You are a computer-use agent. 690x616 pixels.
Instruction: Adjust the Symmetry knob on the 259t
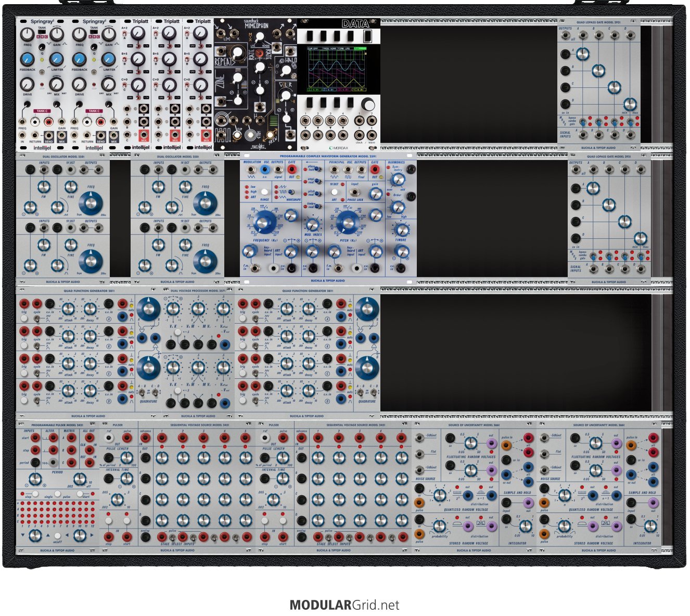pos(398,180)
